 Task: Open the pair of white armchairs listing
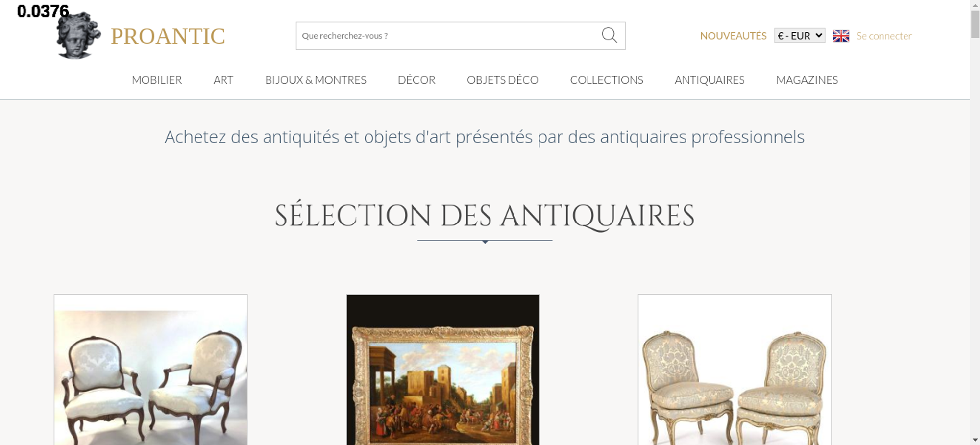click(150, 370)
